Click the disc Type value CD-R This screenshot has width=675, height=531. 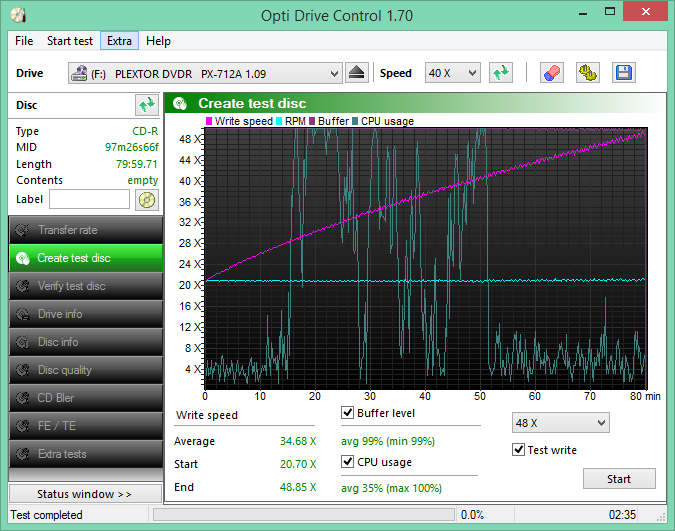(145, 131)
